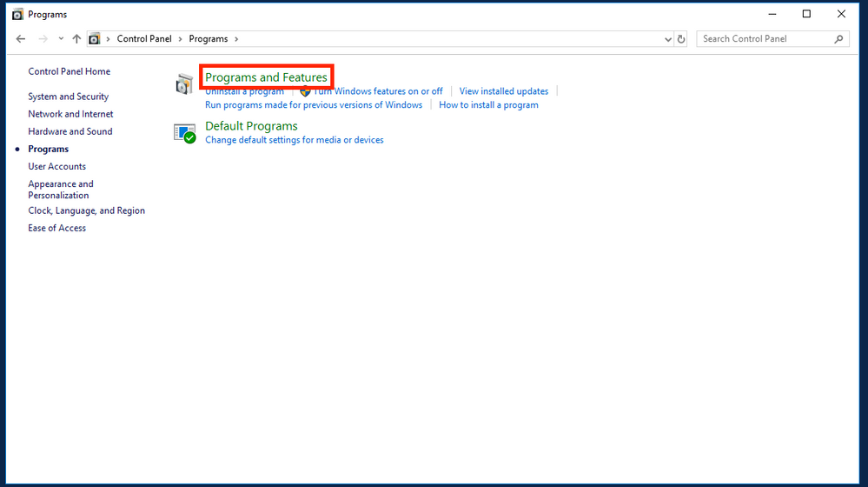
Task: Open How to install a program
Action: click(x=488, y=104)
